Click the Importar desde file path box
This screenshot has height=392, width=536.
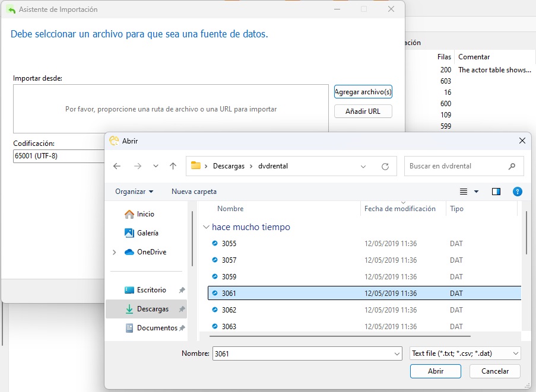[171, 109]
